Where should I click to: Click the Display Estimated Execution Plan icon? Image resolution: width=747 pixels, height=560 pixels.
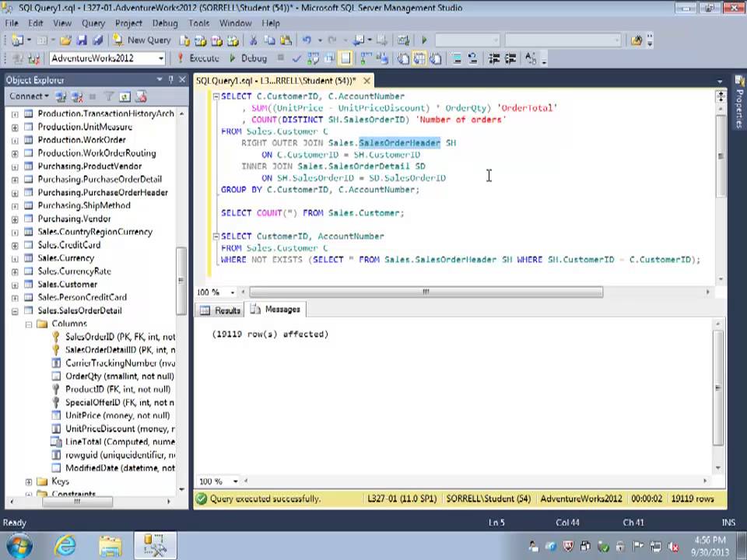(313, 58)
